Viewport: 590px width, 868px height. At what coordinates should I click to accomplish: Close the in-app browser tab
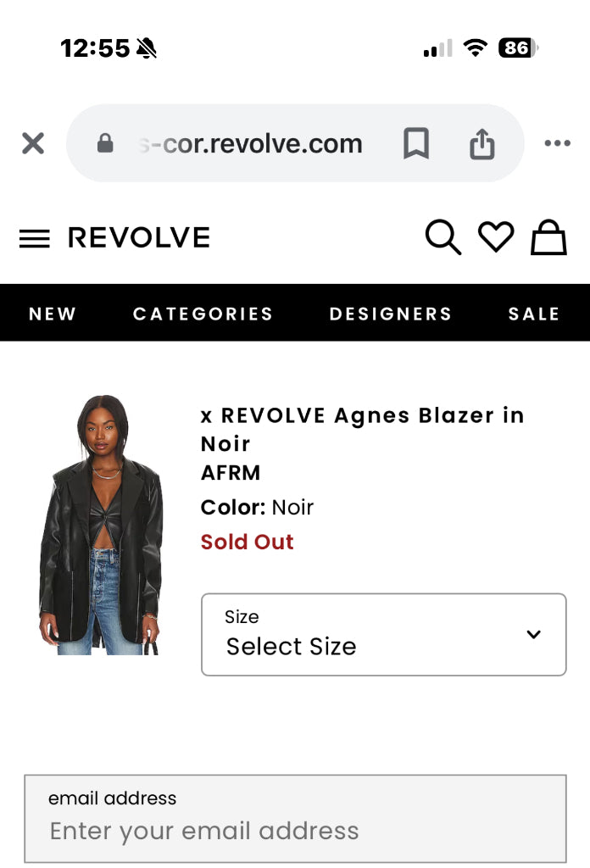click(x=33, y=143)
